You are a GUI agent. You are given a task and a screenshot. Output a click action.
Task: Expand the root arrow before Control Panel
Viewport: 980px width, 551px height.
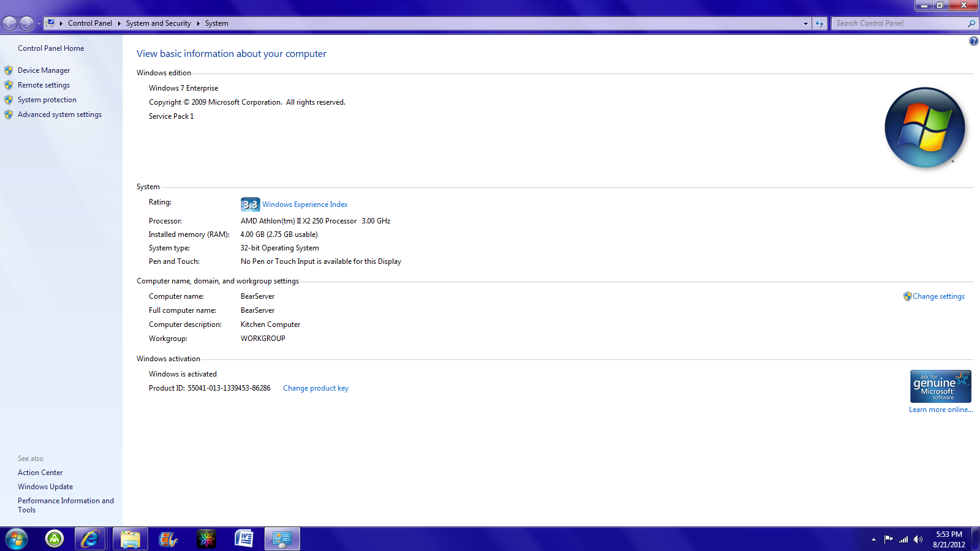(x=61, y=23)
